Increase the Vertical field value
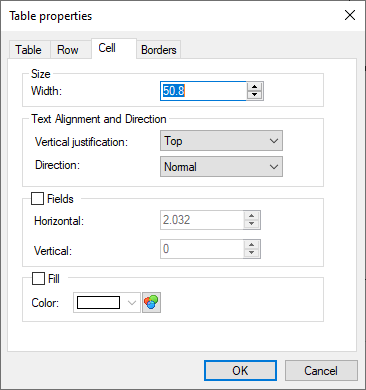366x390 pixels. click(x=252, y=245)
